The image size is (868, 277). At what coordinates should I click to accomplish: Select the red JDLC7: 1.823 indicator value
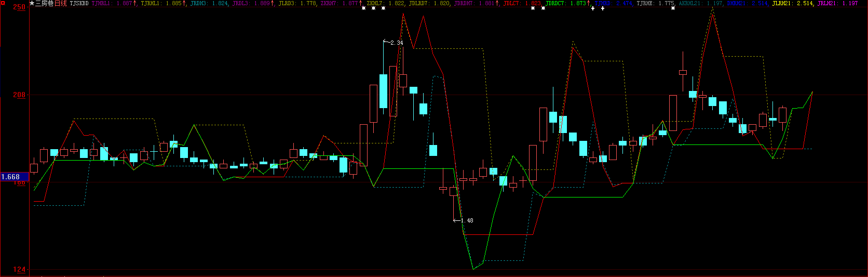pyautogui.click(x=523, y=3)
